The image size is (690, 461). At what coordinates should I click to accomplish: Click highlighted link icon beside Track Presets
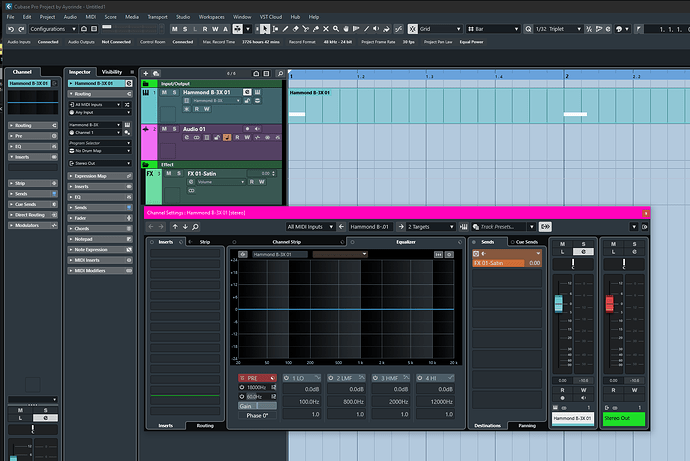(x=545, y=227)
